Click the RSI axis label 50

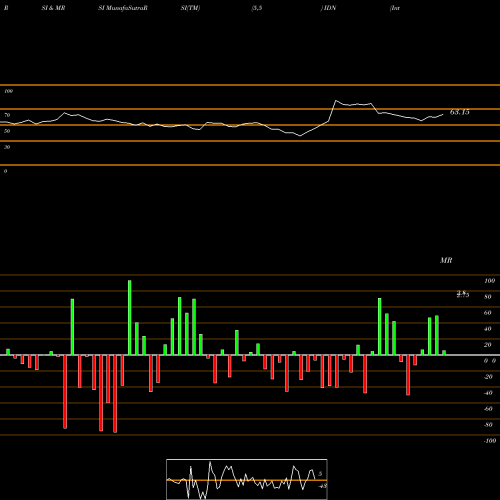(7, 131)
